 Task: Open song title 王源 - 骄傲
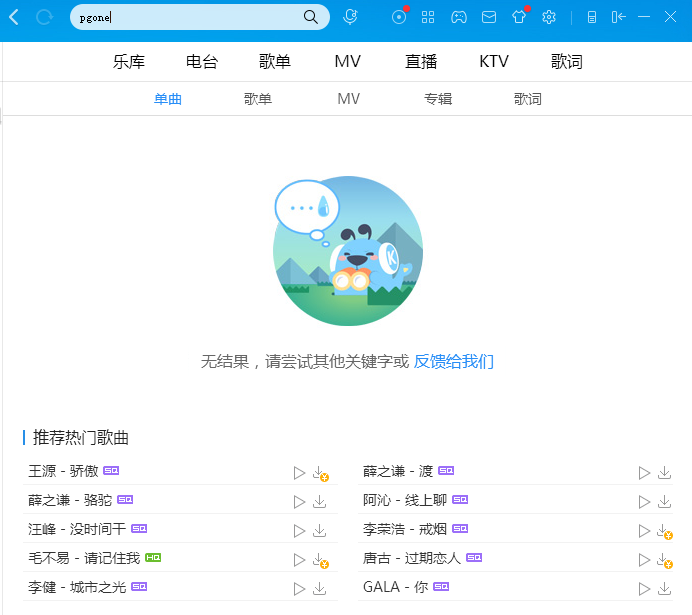[63, 471]
